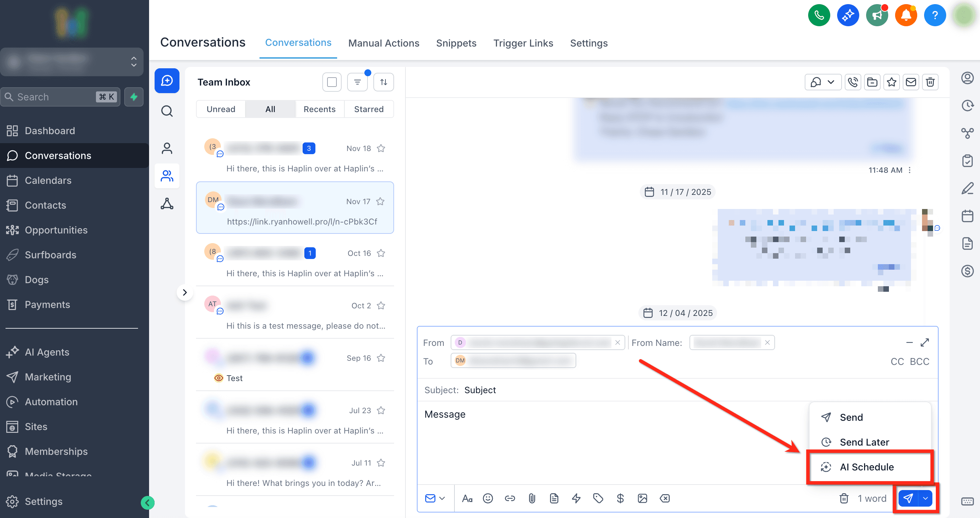Switch to the Snippets tab

pyautogui.click(x=456, y=43)
